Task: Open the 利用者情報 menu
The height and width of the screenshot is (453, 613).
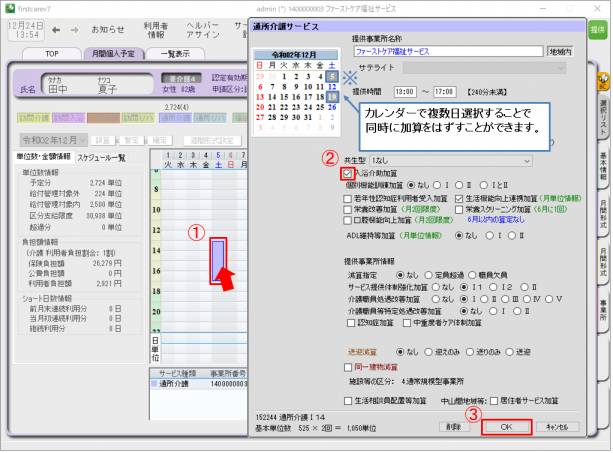Action: 156,30
